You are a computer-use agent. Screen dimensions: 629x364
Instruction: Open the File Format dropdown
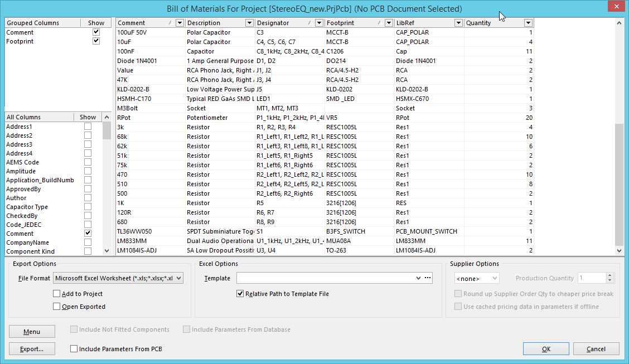(x=178, y=278)
